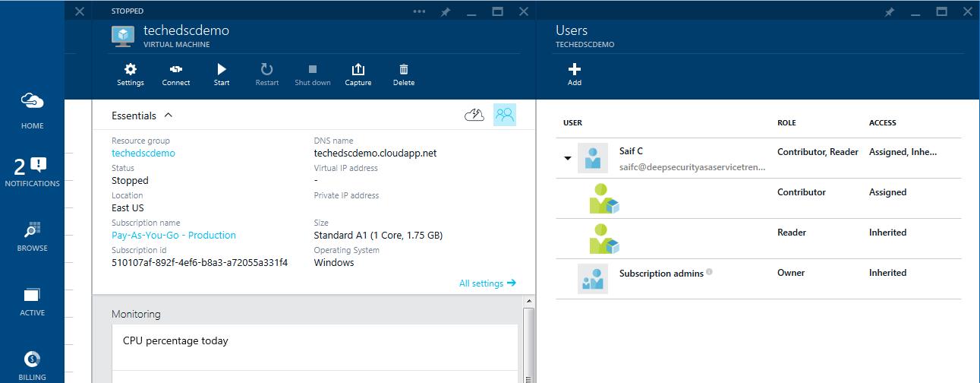
Task: Start the techedscdemo virtual machine
Action: pyautogui.click(x=222, y=74)
